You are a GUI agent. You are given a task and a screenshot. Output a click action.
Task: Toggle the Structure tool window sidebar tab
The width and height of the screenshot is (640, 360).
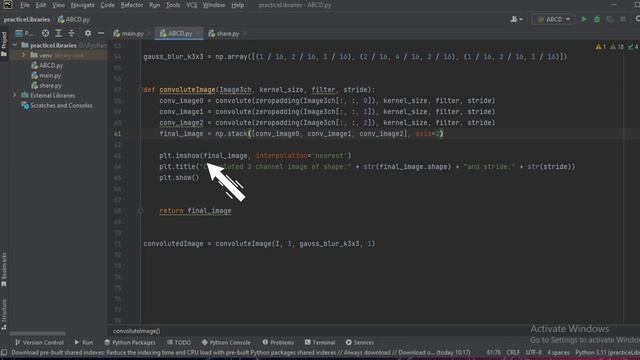(4, 314)
